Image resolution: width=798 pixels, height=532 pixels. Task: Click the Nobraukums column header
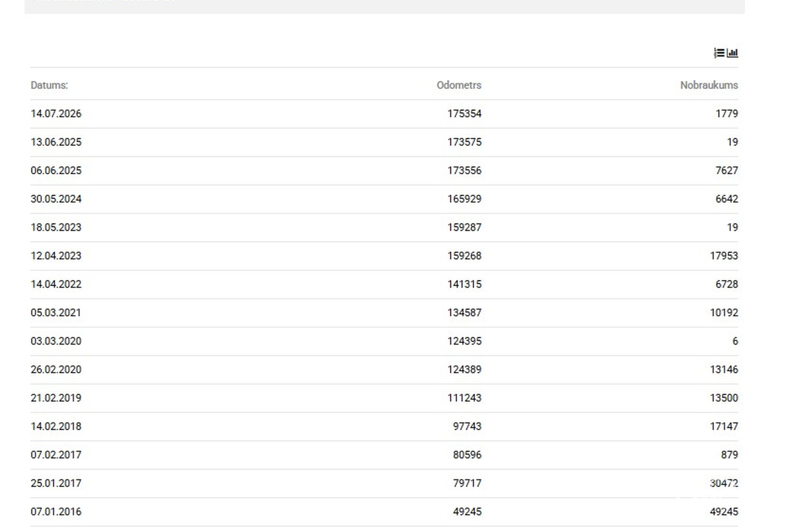[709, 85]
